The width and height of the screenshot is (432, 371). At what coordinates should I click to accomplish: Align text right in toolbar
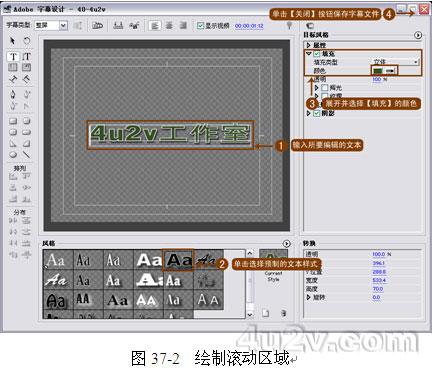(x=183, y=26)
